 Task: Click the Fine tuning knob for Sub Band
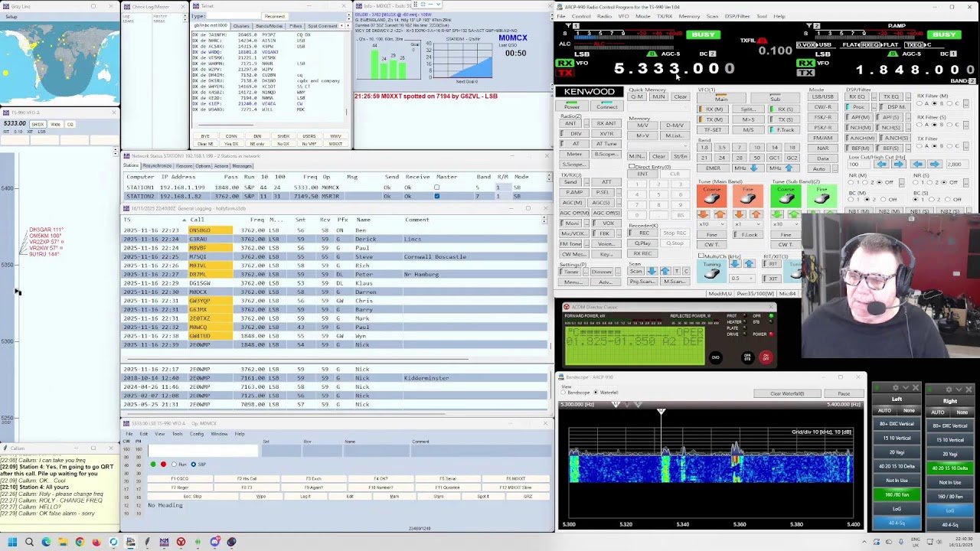[x=822, y=198]
